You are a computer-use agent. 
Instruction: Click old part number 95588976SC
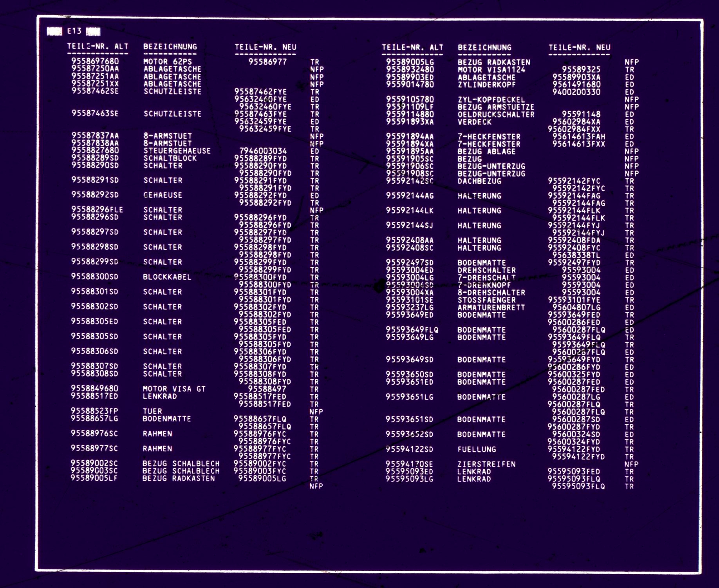click(94, 433)
